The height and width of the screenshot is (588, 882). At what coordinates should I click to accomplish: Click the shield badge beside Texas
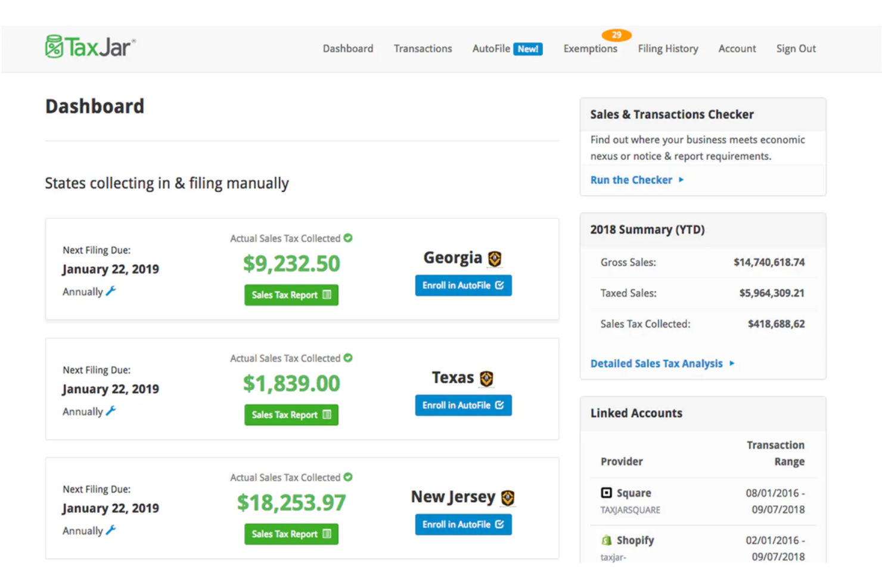click(486, 378)
